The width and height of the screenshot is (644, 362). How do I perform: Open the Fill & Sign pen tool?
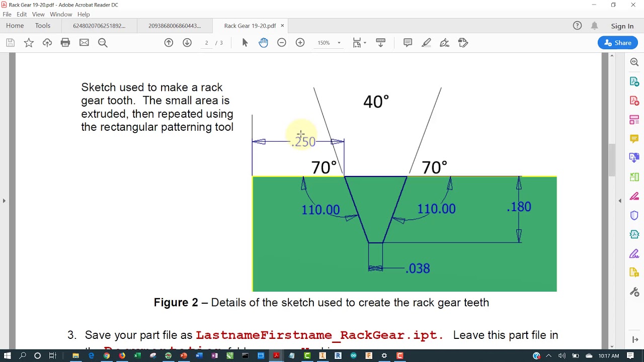tap(445, 43)
